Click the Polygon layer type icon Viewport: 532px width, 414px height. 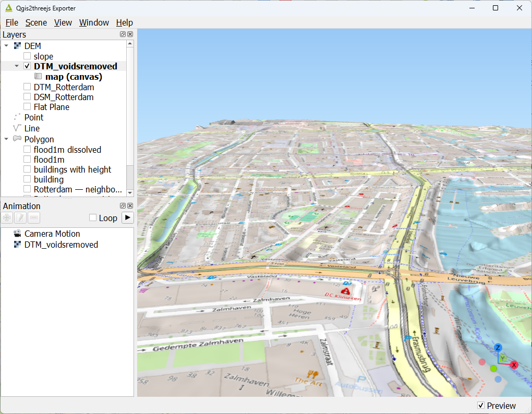[x=16, y=139]
